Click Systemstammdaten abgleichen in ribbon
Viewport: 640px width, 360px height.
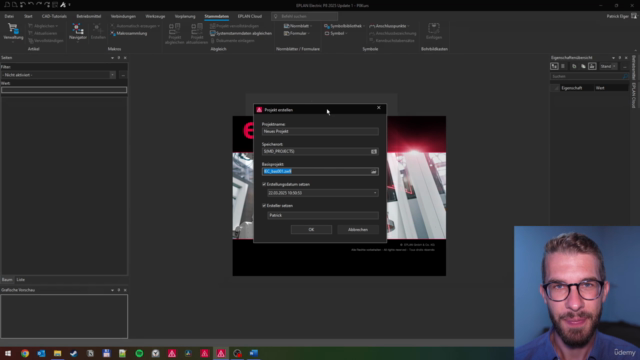pos(241,33)
